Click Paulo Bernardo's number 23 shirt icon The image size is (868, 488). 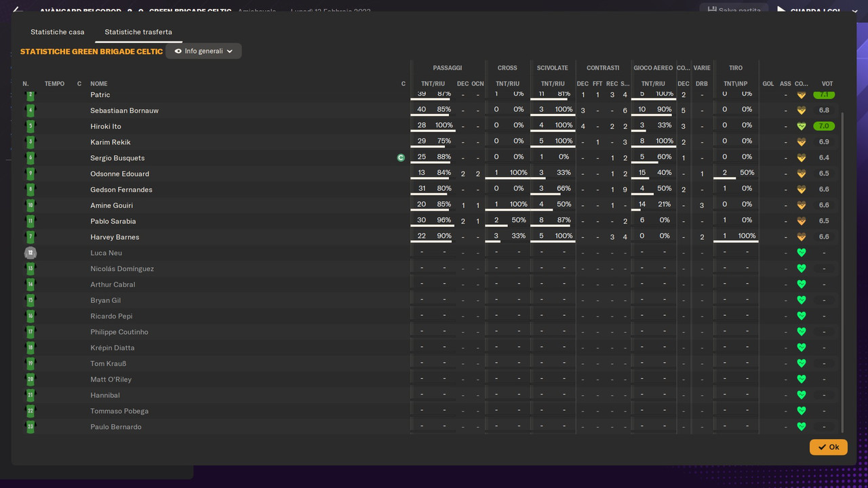30,427
